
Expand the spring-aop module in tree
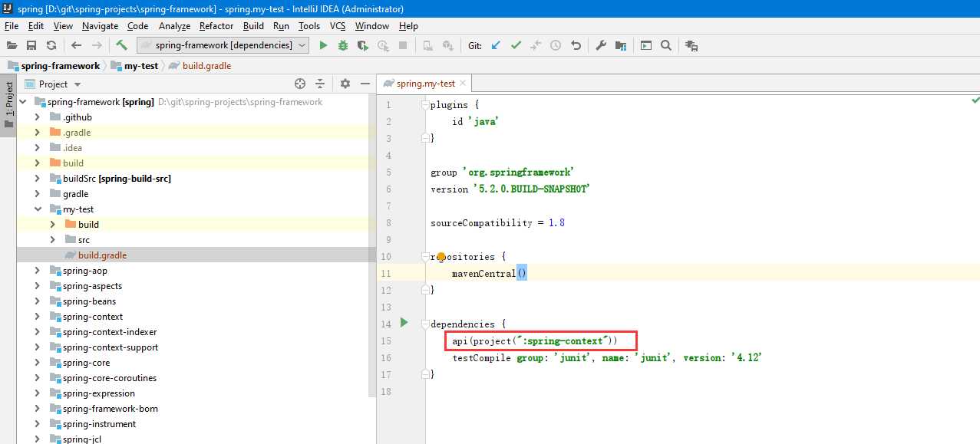(37, 271)
